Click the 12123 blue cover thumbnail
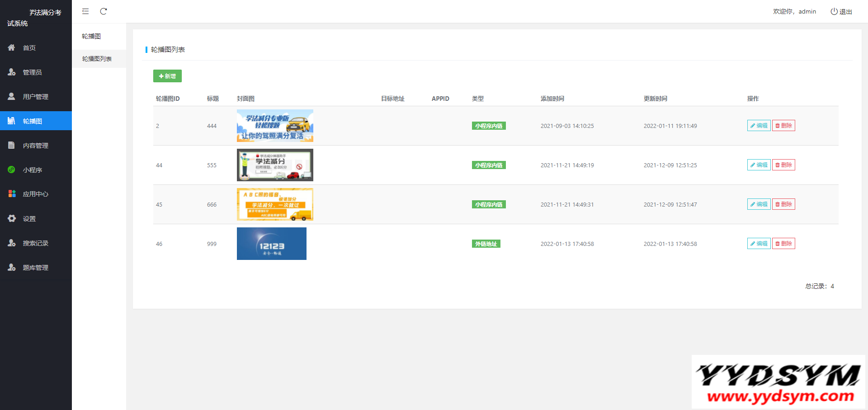Viewport: 868px width, 410px height. point(271,244)
